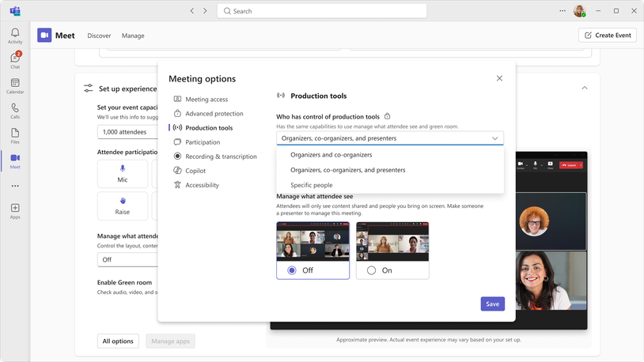Click the Meet app camera icon
Image resolution: width=644 pixels, height=362 pixels.
point(44,36)
